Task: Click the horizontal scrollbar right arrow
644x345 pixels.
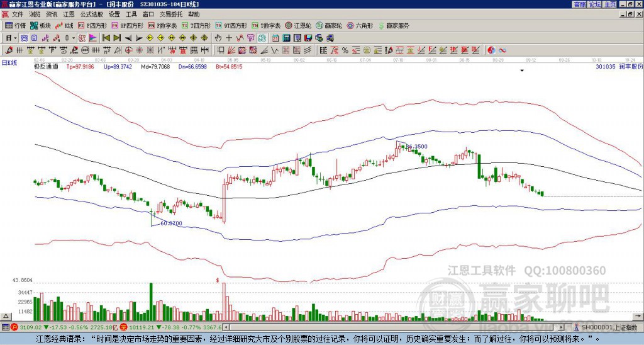Action: point(562,327)
